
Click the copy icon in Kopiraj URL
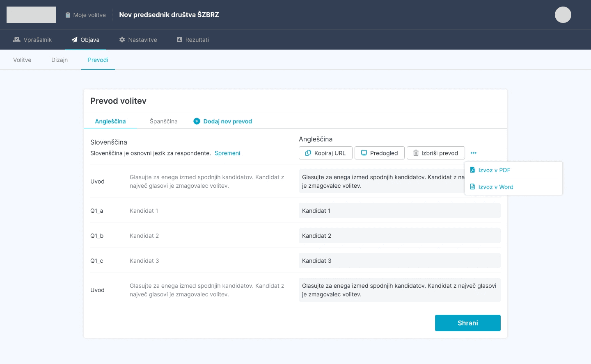(x=308, y=152)
